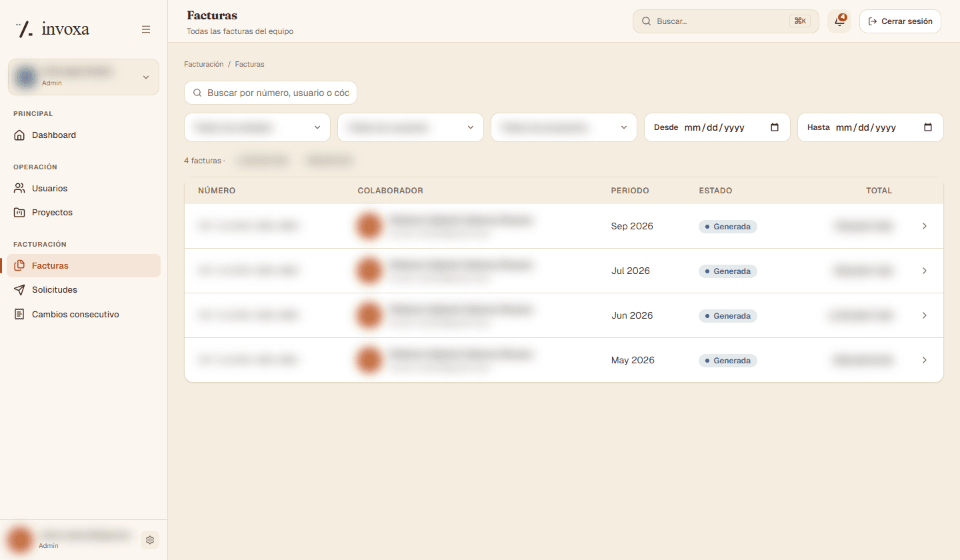Click Facturación breadcrumb link

point(203,64)
